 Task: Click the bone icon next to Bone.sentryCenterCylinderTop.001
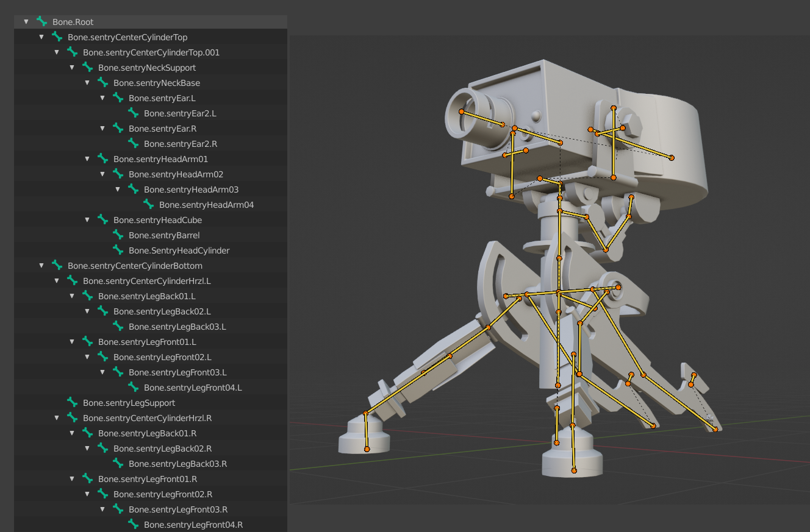pyautogui.click(x=72, y=52)
